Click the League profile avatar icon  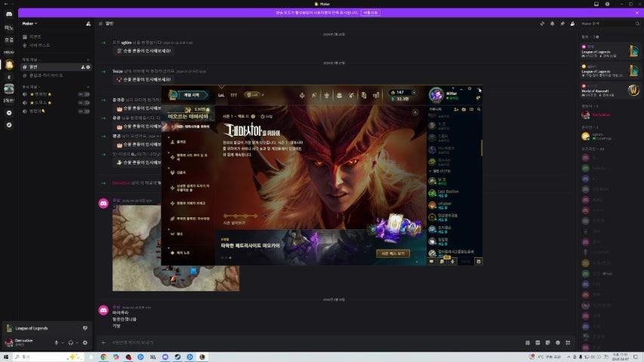[435, 94]
